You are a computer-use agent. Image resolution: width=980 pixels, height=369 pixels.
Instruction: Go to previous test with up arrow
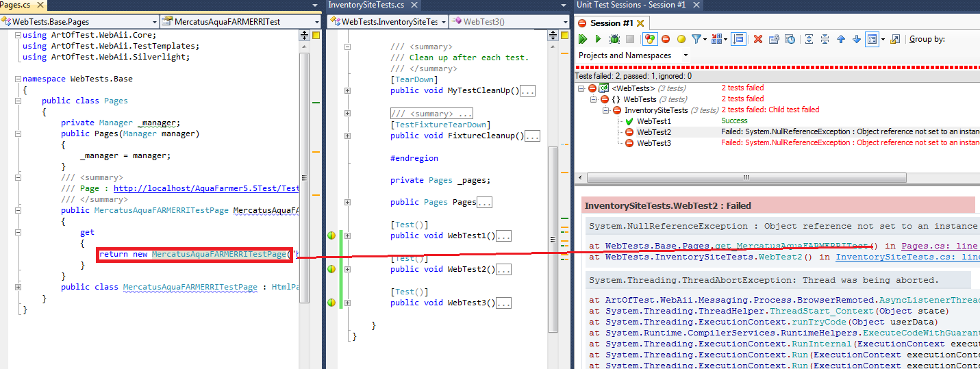pos(841,40)
